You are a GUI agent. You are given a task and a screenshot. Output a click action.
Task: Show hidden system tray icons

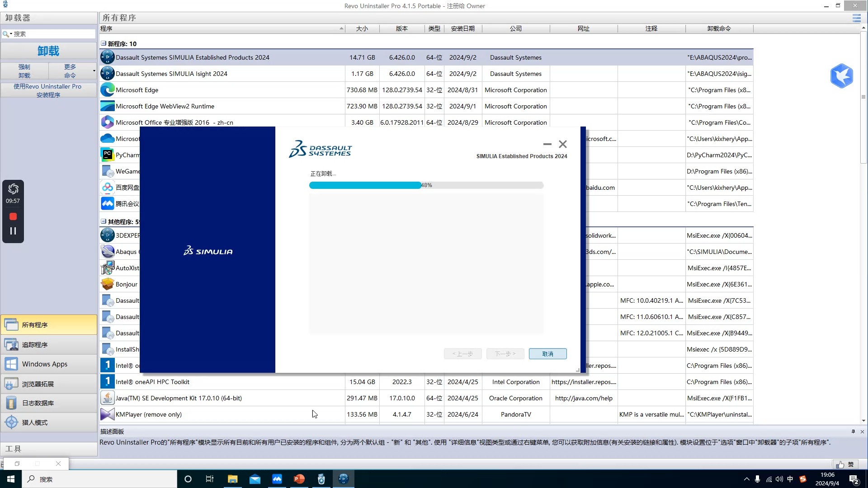(746, 479)
